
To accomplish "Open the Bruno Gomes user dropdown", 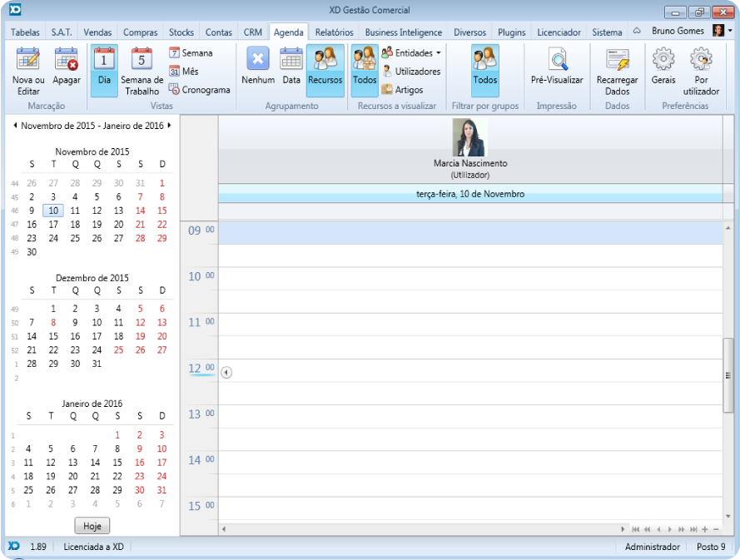I will (730, 31).
